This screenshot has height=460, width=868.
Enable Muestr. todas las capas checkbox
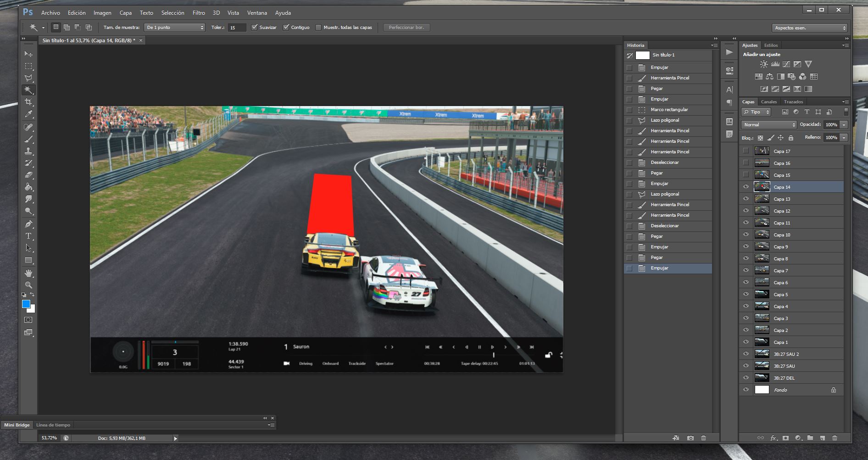coord(318,28)
